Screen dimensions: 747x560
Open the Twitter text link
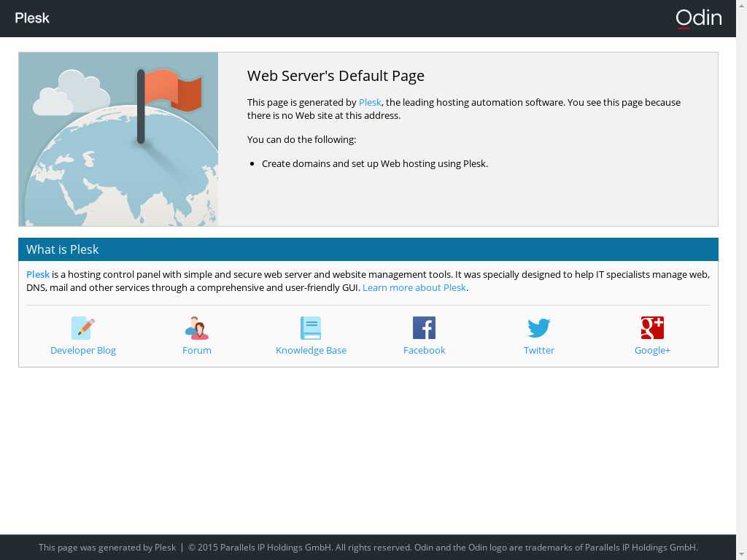click(x=539, y=351)
